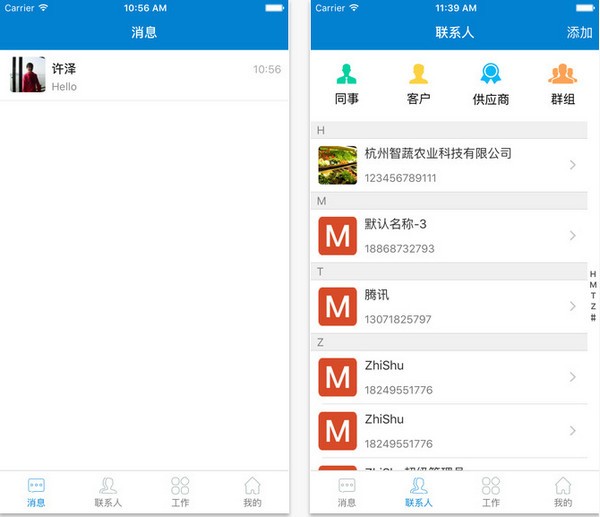Click phone number 18868732793
Screen dimensions: 600x517
point(399,249)
